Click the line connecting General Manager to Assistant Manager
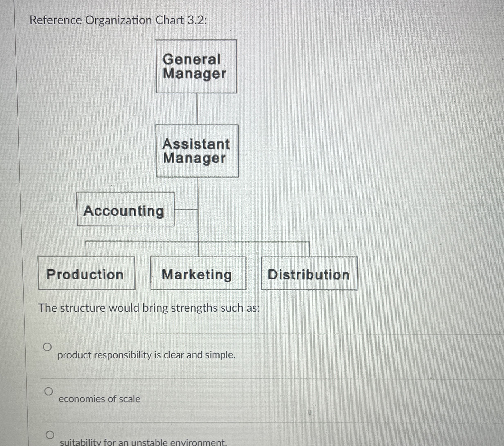This screenshot has height=446, width=504. (197, 108)
